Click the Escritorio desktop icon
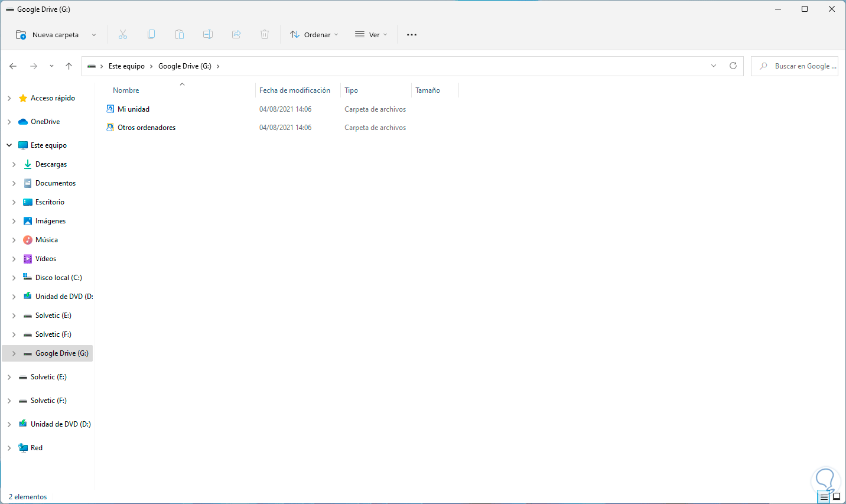This screenshot has width=846, height=504. click(x=28, y=202)
